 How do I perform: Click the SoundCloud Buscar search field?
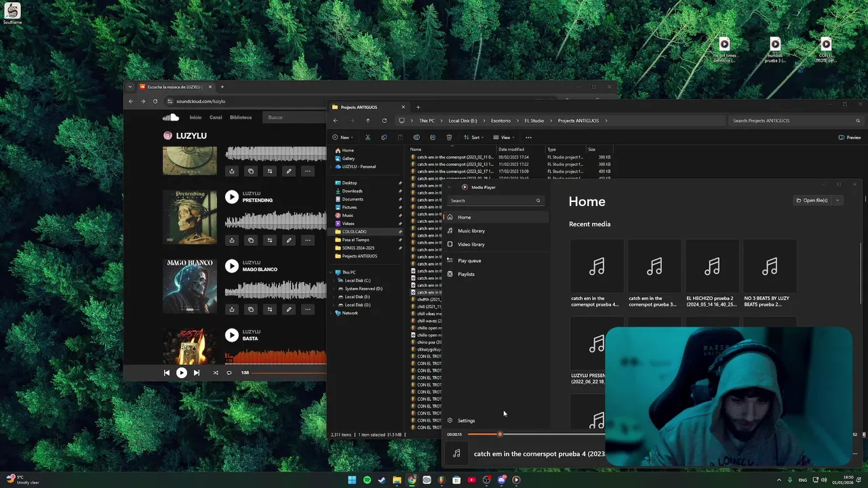pyautogui.click(x=295, y=117)
